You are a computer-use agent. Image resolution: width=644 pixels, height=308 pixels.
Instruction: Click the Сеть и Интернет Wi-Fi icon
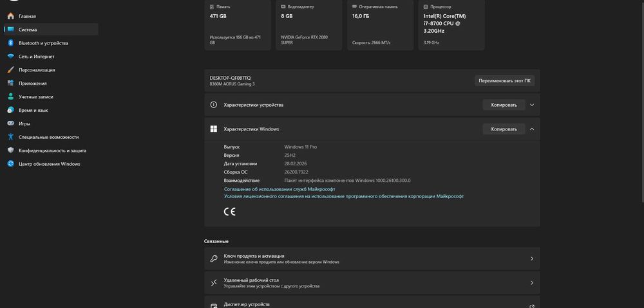coord(10,57)
